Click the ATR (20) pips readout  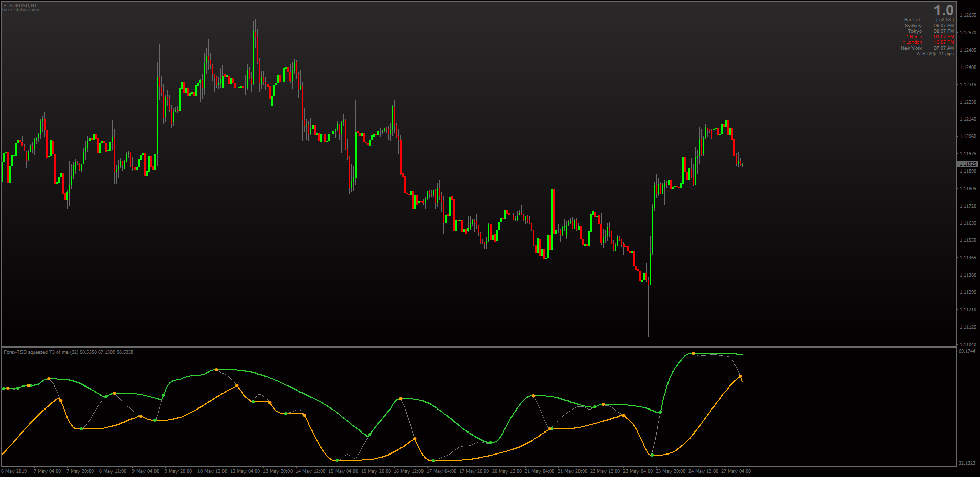point(935,54)
